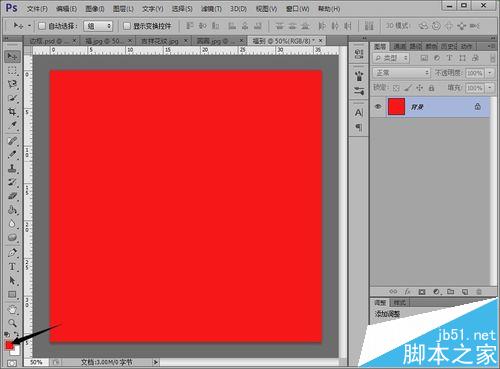Select the Crop tool
This screenshot has width=500, height=369.
(x=12, y=111)
